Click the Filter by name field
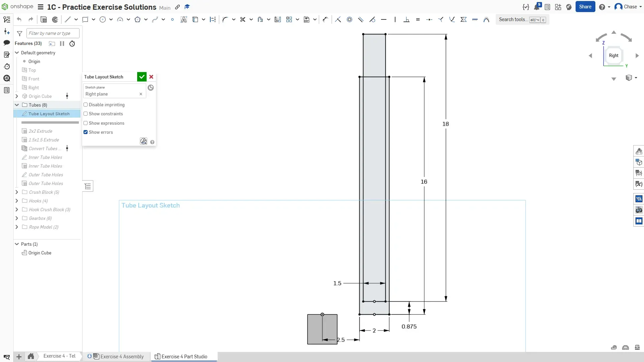Screen dimensions: 644x362 53,33
